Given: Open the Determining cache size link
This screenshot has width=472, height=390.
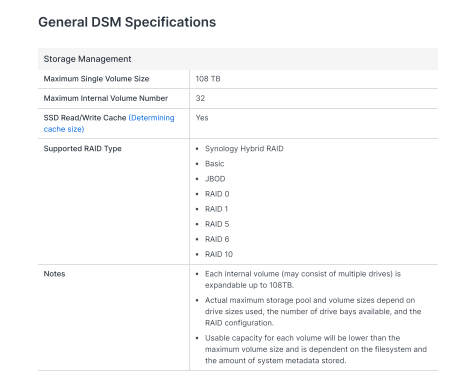Looking at the screenshot, I should pyautogui.click(x=109, y=123).
